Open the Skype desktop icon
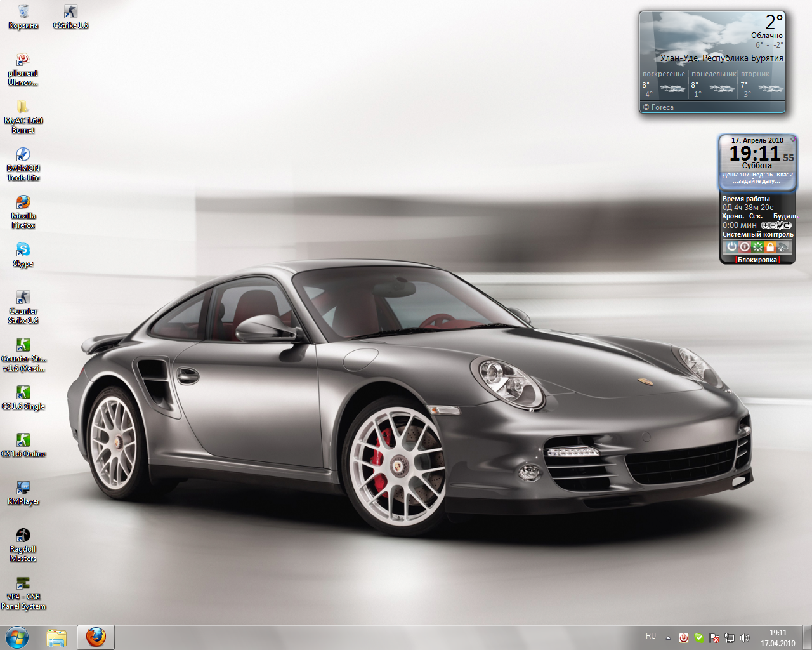 [23, 250]
